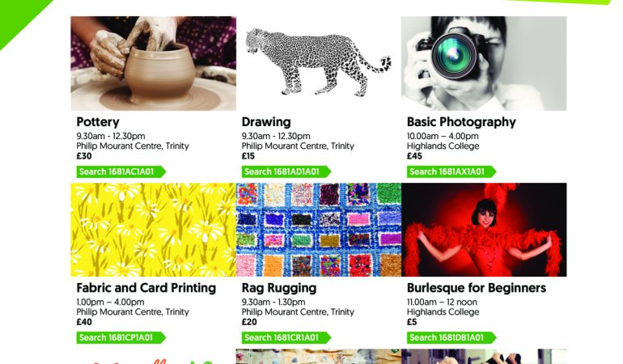Screen dimensions: 623x364
Task: Click Search 1681CR1A01 under Rag Rugging
Action: click(286, 338)
